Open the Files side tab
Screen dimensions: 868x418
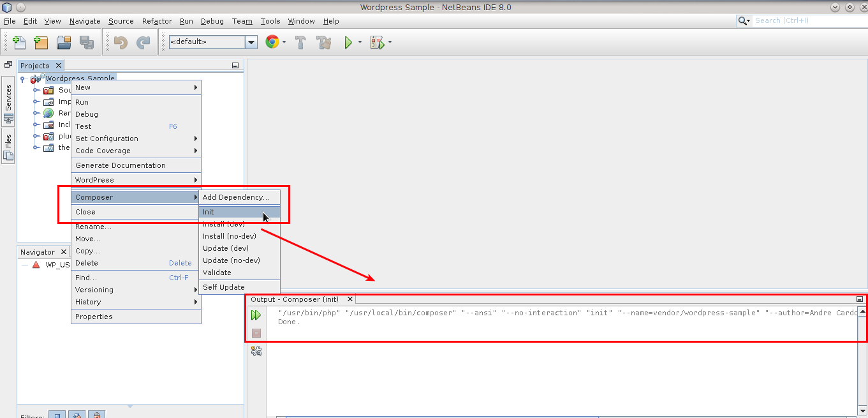[8, 146]
